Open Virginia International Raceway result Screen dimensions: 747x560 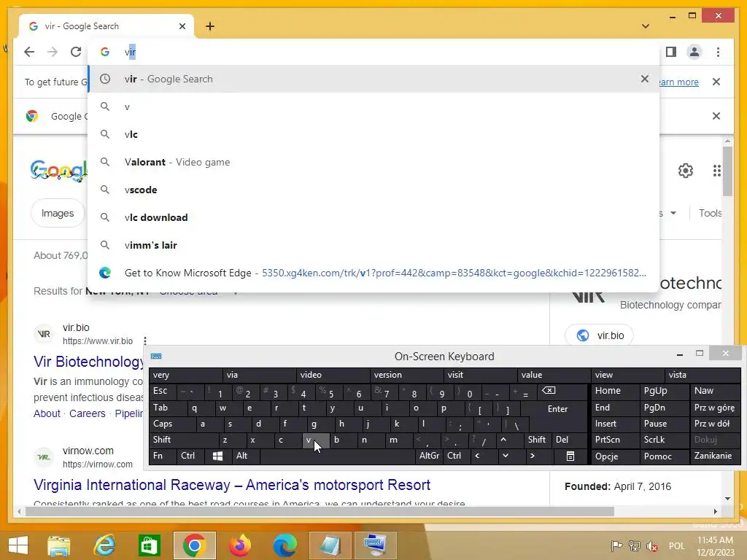click(232, 485)
